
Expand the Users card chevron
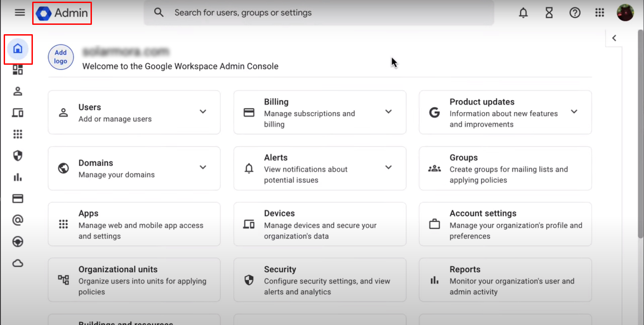click(x=203, y=112)
